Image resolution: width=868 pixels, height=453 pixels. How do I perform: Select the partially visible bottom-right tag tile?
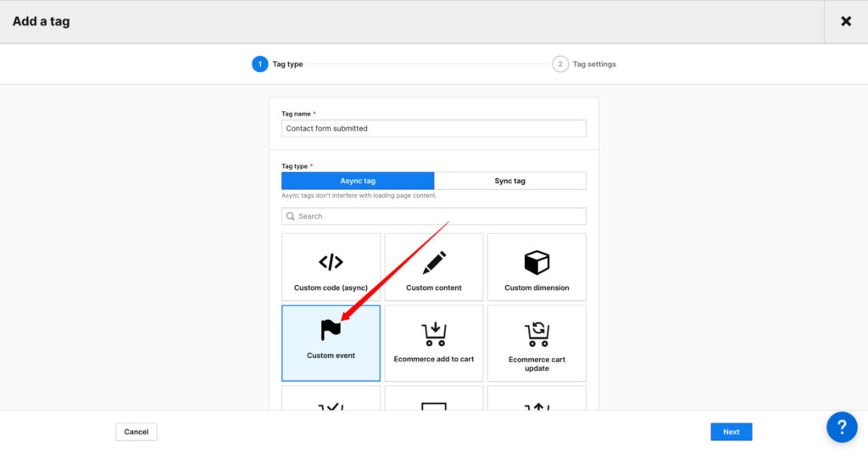[537, 400]
